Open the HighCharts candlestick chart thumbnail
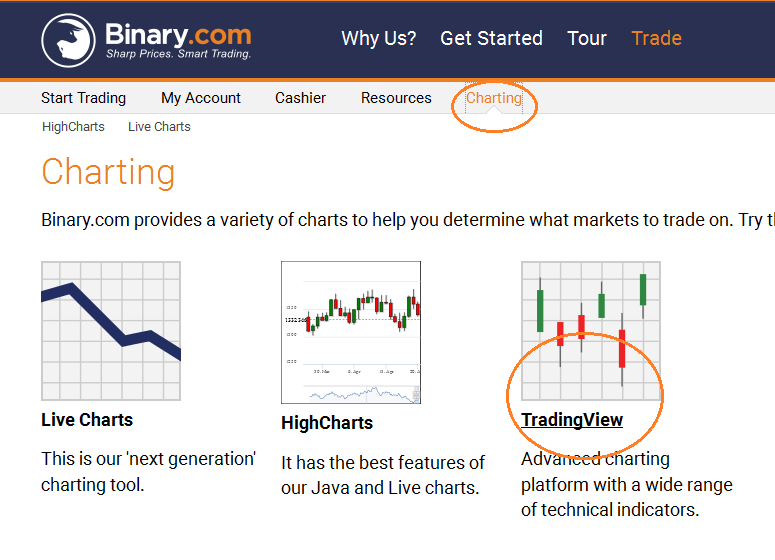775x560 pixels. point(351,332)
